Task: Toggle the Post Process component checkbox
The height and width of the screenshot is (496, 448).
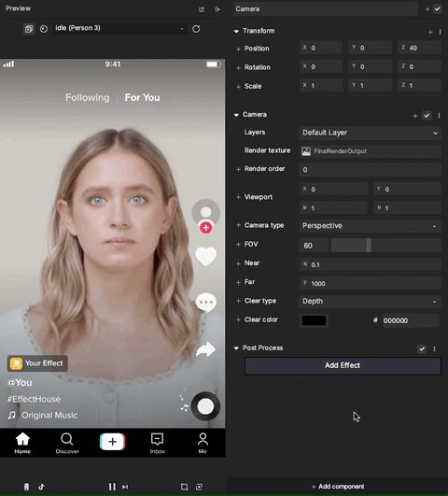Action: [422, 348]
